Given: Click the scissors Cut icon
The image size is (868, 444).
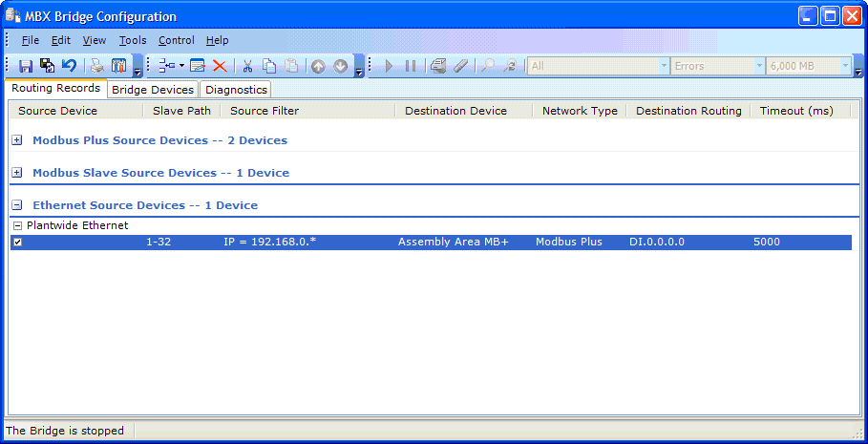Looking at the screenshot, I should (247, 66).
